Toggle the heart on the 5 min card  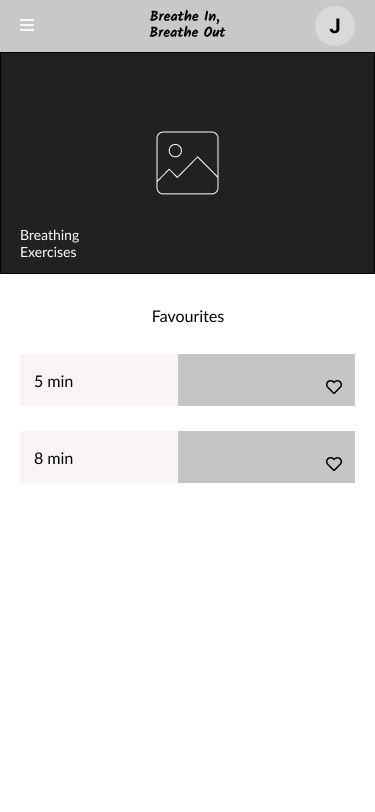coord(334,387)
